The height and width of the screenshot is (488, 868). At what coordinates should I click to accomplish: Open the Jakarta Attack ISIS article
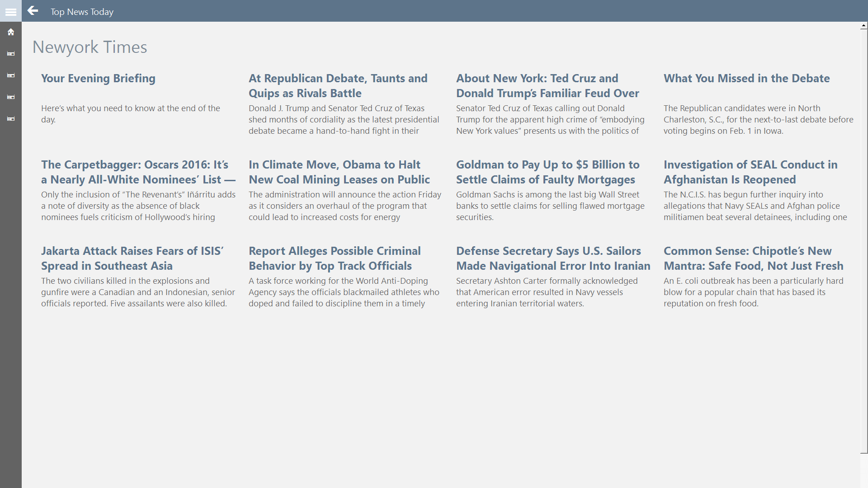pos(131,258)
